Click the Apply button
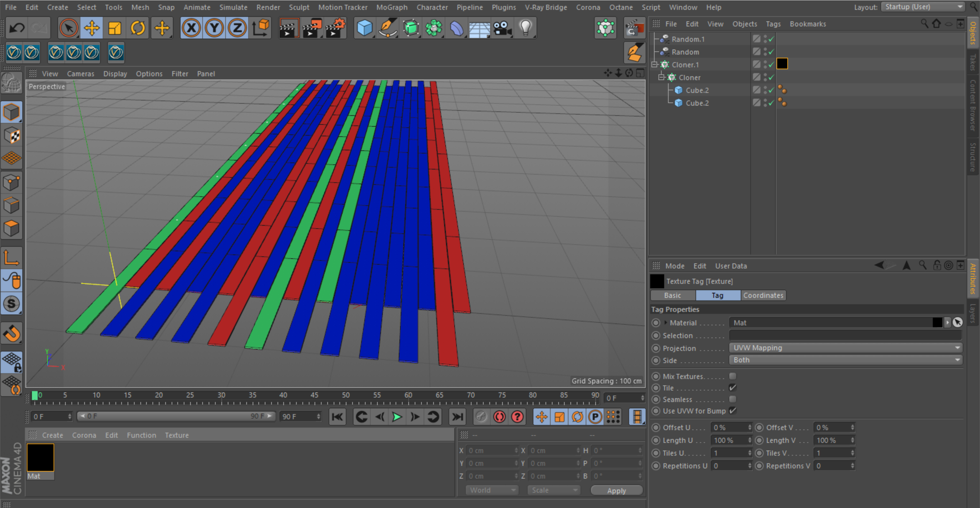The height and width of the screenshot is (508, 980). click(616, 490)
